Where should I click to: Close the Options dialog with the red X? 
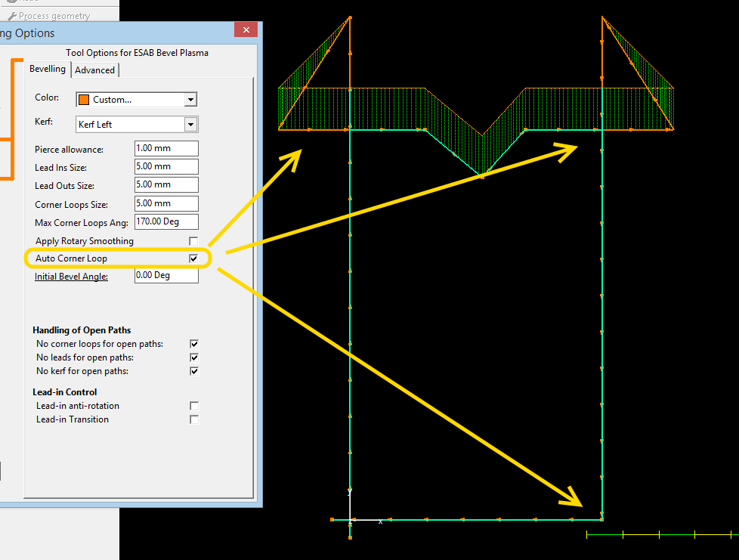coord(246,29)
